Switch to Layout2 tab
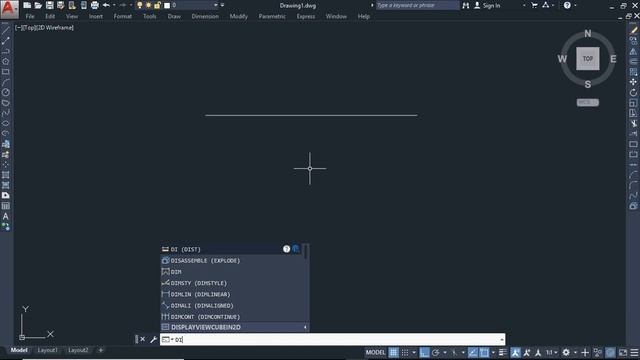Screen dimensions: 640x360 pos(78,350)
